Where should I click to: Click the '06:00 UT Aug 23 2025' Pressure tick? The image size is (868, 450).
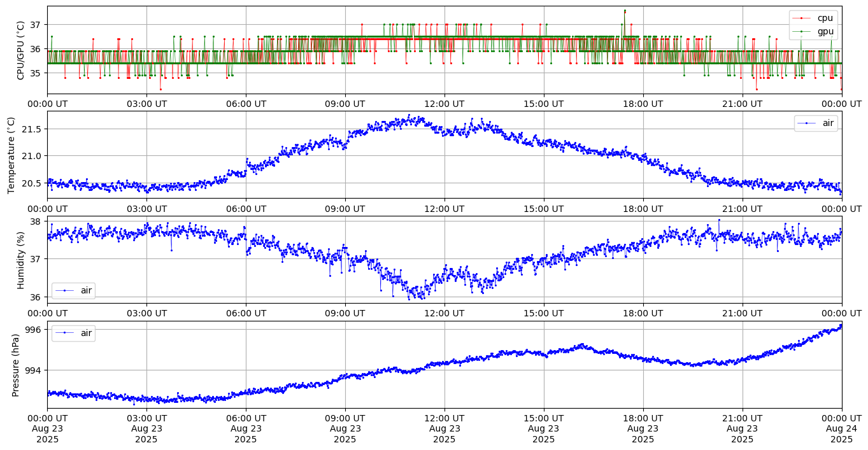(x=246, y=428)
